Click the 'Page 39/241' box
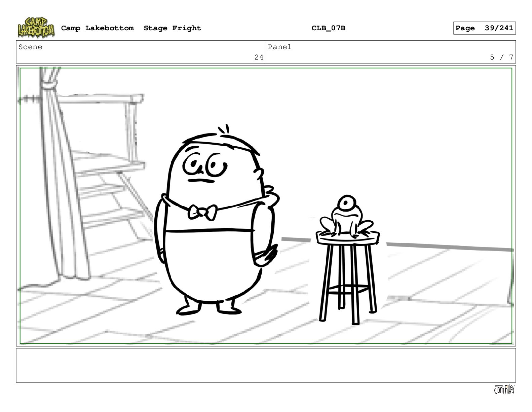Image resolution: width=532 pixels, height=412 pixels. tap(484, 28)
